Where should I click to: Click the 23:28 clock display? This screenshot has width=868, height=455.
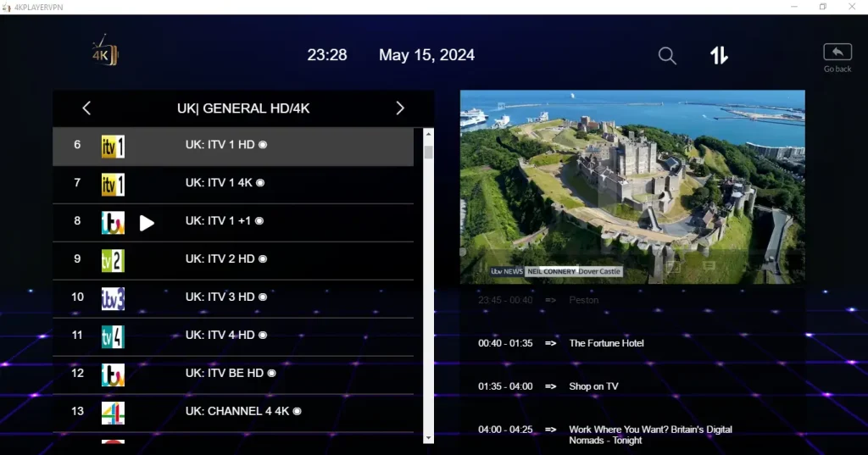[x=327, y=55]
